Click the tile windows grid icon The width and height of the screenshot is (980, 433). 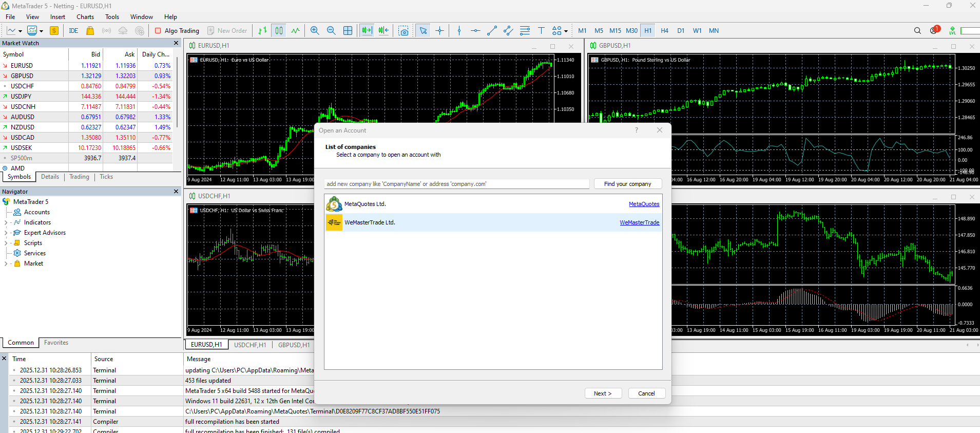[348, 31]
